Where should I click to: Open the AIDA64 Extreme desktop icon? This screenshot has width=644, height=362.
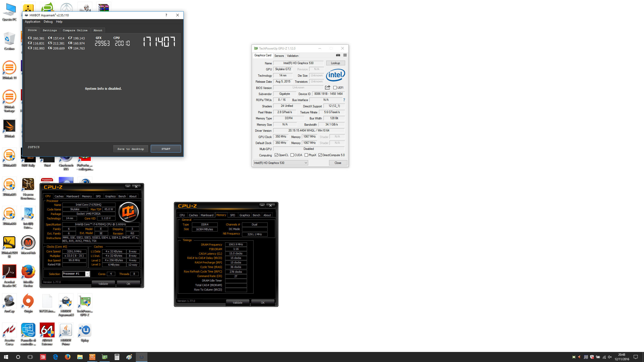47,334
